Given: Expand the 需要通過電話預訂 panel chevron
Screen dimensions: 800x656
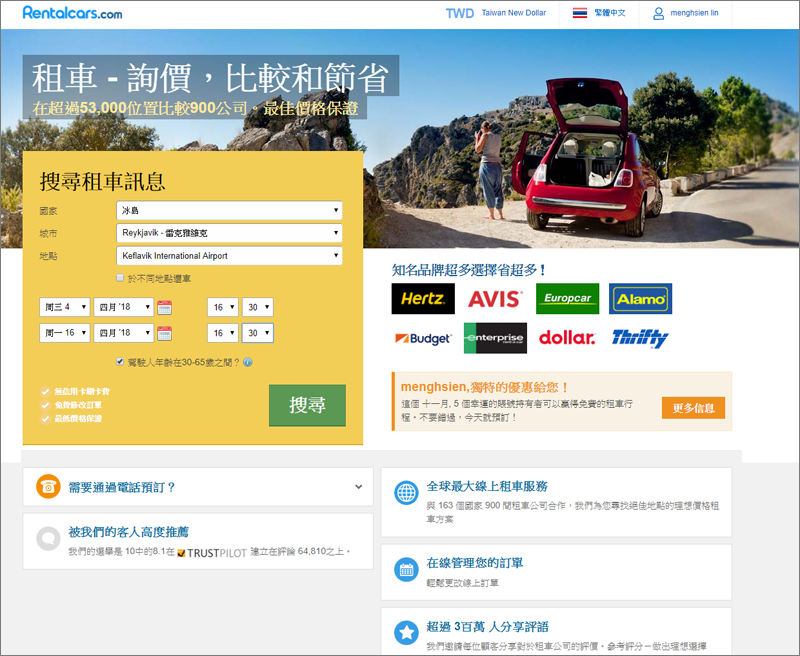Looking at the screenshot, I should (359, 487).
